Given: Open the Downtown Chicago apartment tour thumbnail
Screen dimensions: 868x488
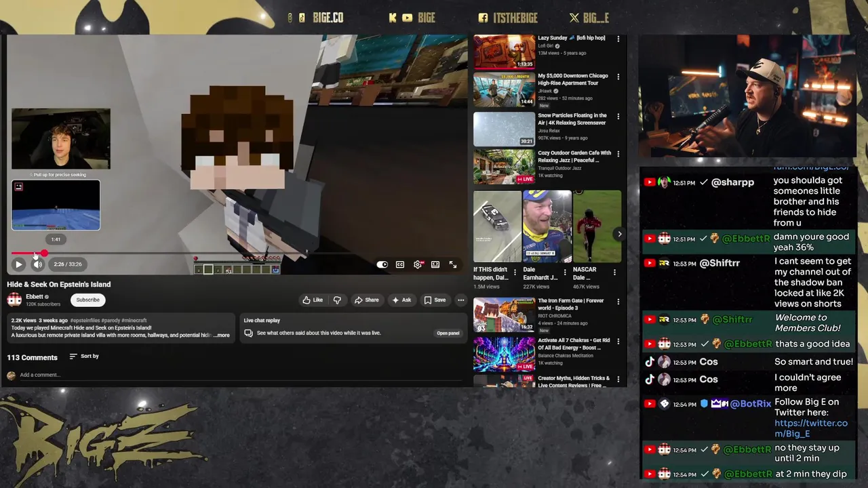Looking at the screenshot, I should tap(504, 89).
